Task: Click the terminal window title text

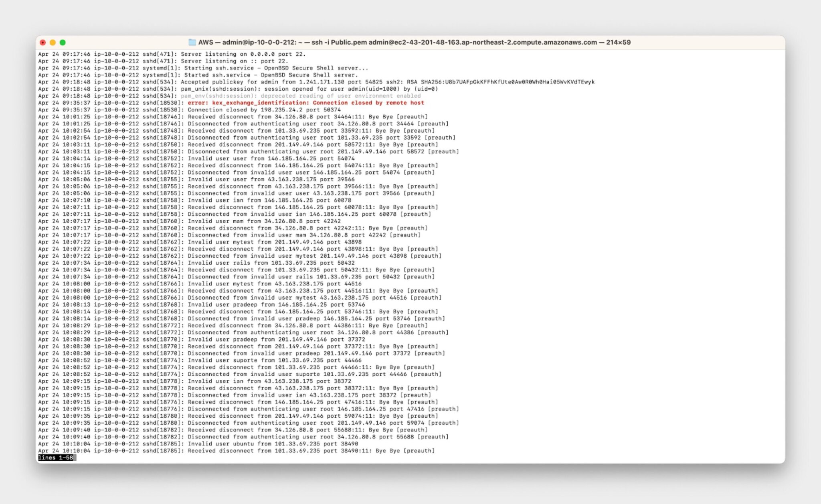Action: coord(414,42)
